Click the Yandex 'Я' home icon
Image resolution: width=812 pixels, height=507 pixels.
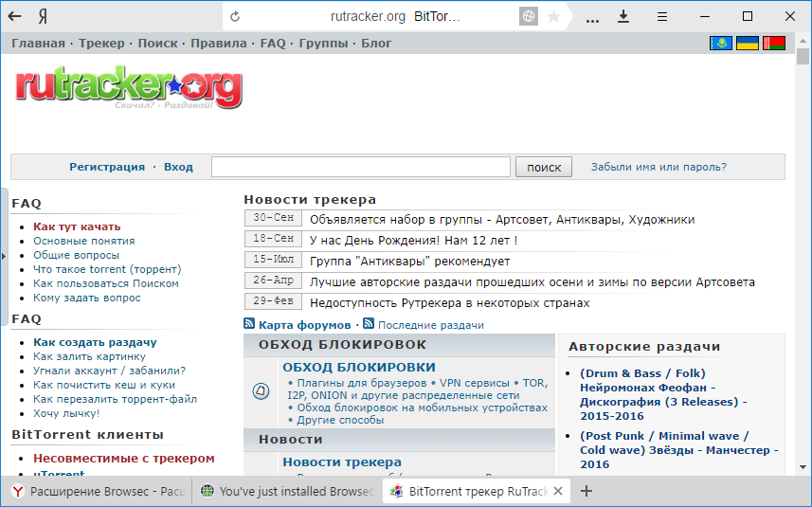pyautogui.click(x=45, y=16)
